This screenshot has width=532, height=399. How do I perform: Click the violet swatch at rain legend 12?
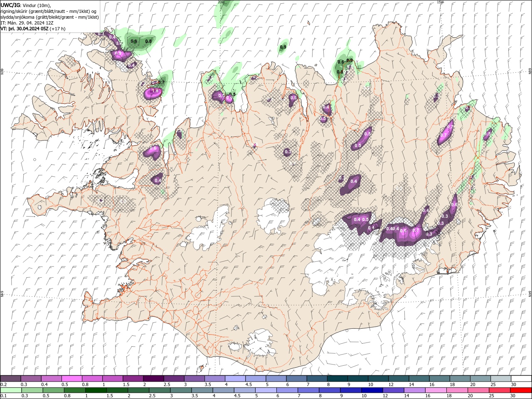[393, 390]
